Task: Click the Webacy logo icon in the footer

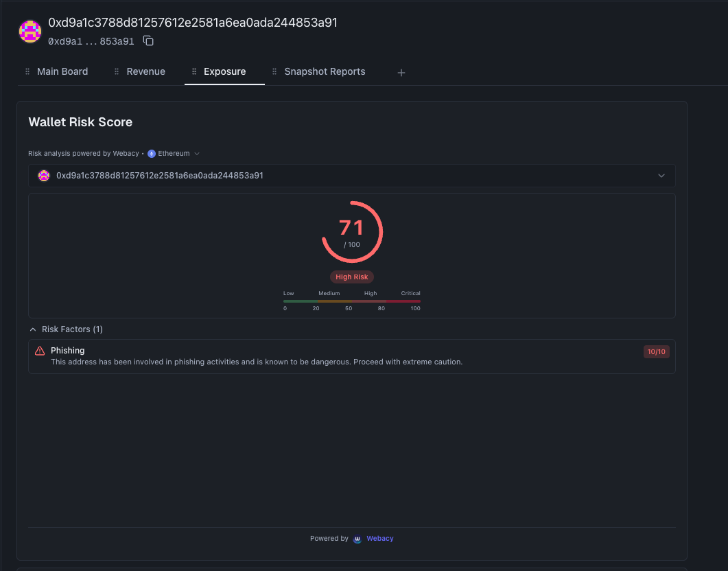Action: [357, 539]
